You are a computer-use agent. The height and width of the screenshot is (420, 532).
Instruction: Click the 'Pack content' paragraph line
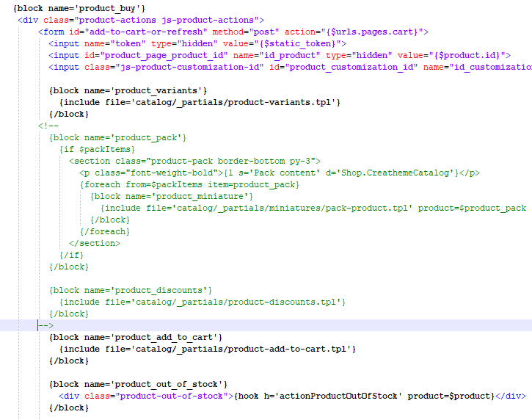pyautogui.click(x=280, y=173)
